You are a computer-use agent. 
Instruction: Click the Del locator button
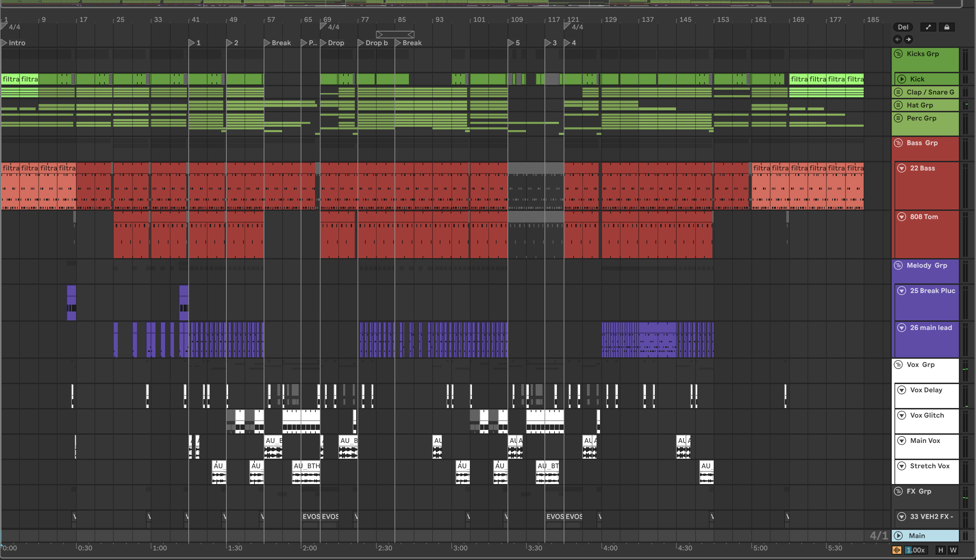click(x=903, y=27)
